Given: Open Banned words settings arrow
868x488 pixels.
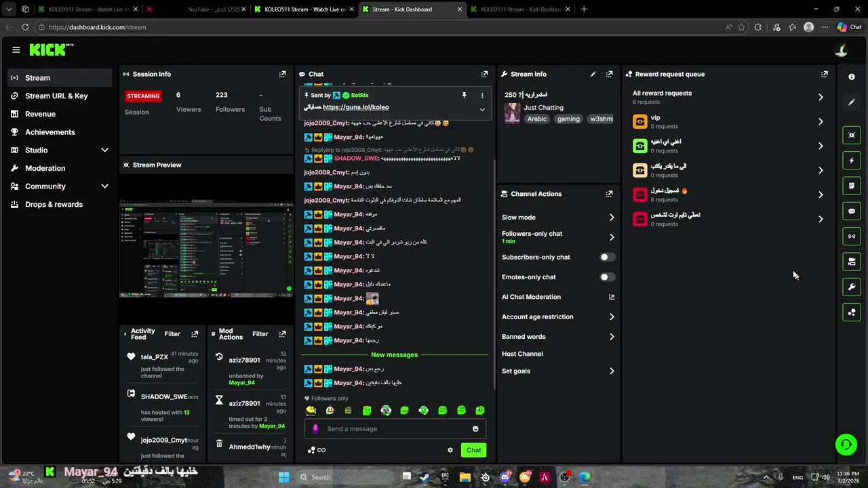Looking at the screenshot, I should (x=612, y=337).
